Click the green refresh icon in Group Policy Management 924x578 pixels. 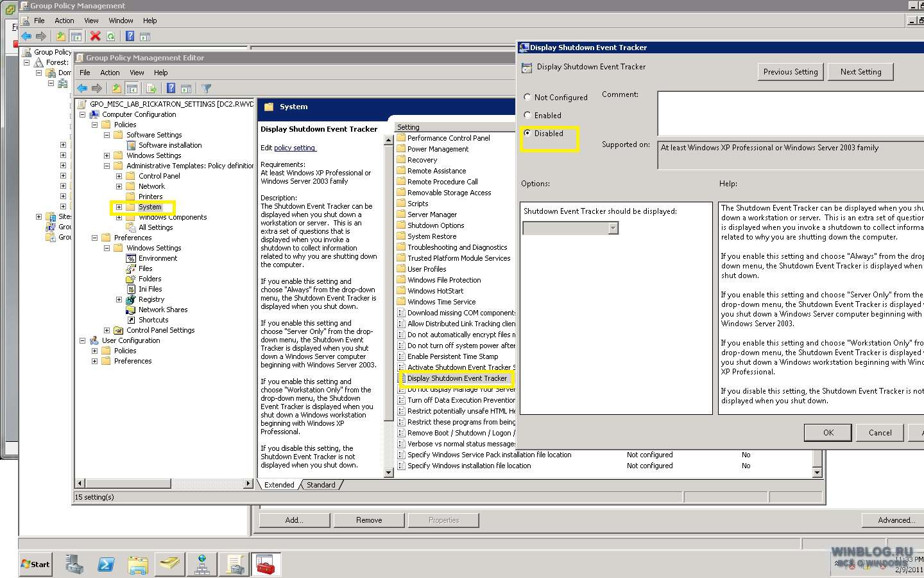point(111,37)
